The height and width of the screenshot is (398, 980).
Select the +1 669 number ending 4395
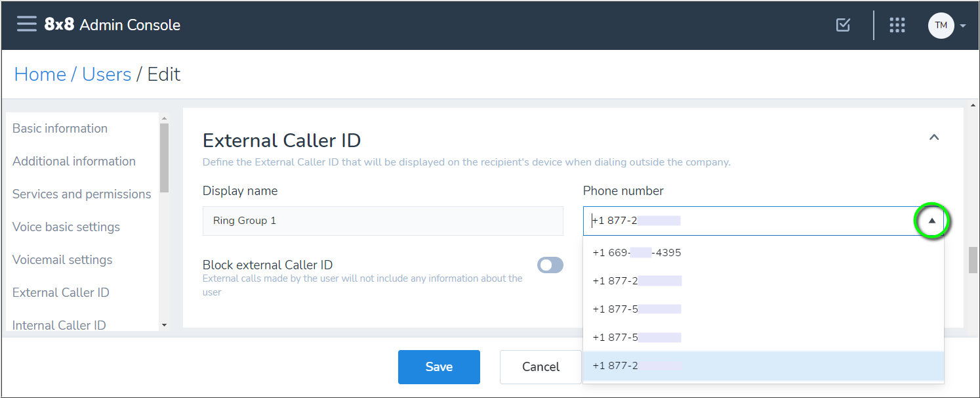[636, 253]
